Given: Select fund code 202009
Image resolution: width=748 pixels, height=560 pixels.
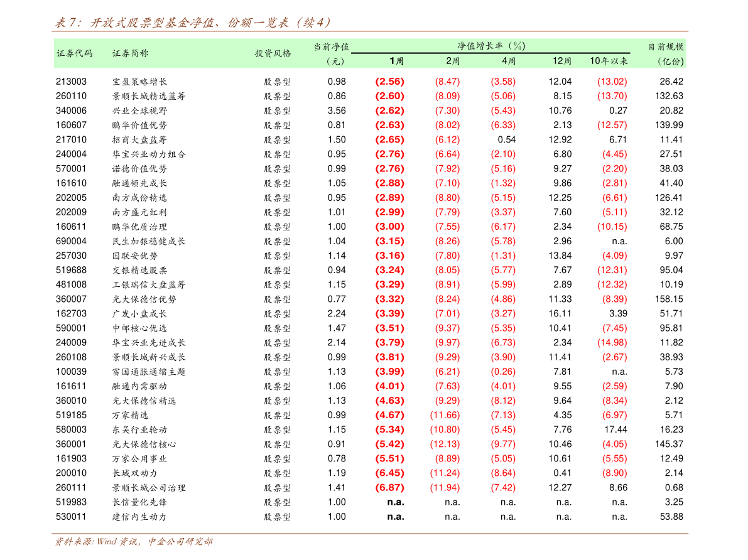Looking at the screenshot, I should click(x=71, y=212).
